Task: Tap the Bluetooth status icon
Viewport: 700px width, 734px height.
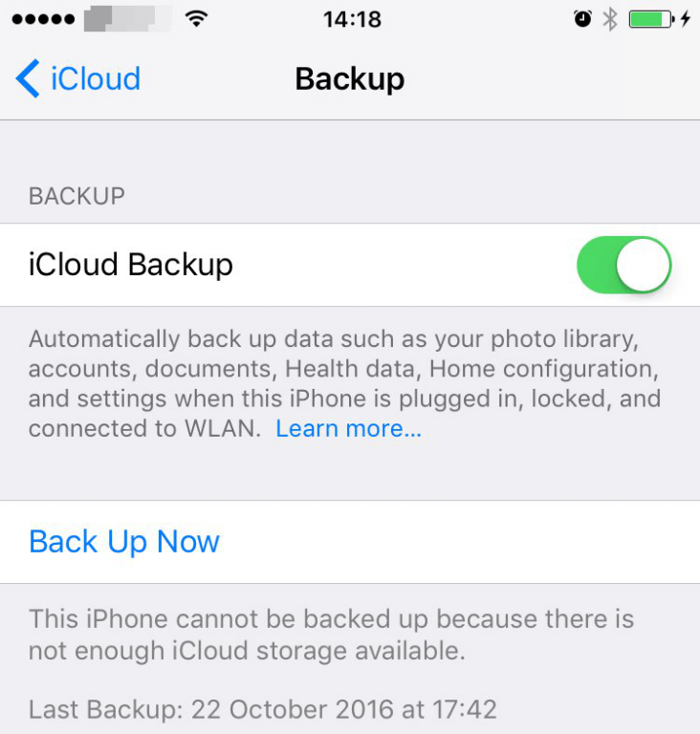Action: click(x=609, y=19)
